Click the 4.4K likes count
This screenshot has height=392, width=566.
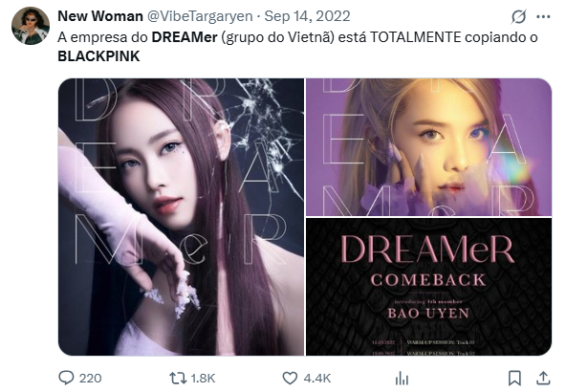coord(317,379)
